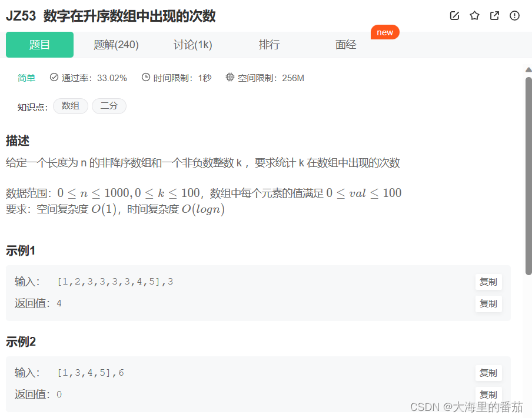The width and height of the screenshot is (532, 418).
Task: Click the report exclamation circle icon
Action: coord(514,16)
